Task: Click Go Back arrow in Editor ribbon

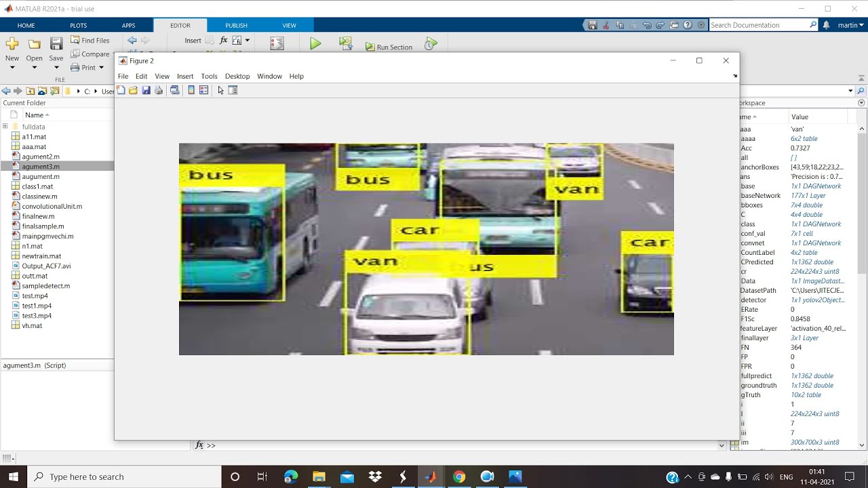Action: pyautogui.click(x=132, y=40)
